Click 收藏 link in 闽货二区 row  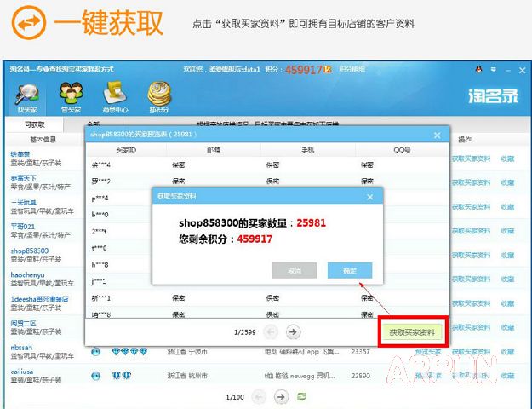click(x=507, y=327)
